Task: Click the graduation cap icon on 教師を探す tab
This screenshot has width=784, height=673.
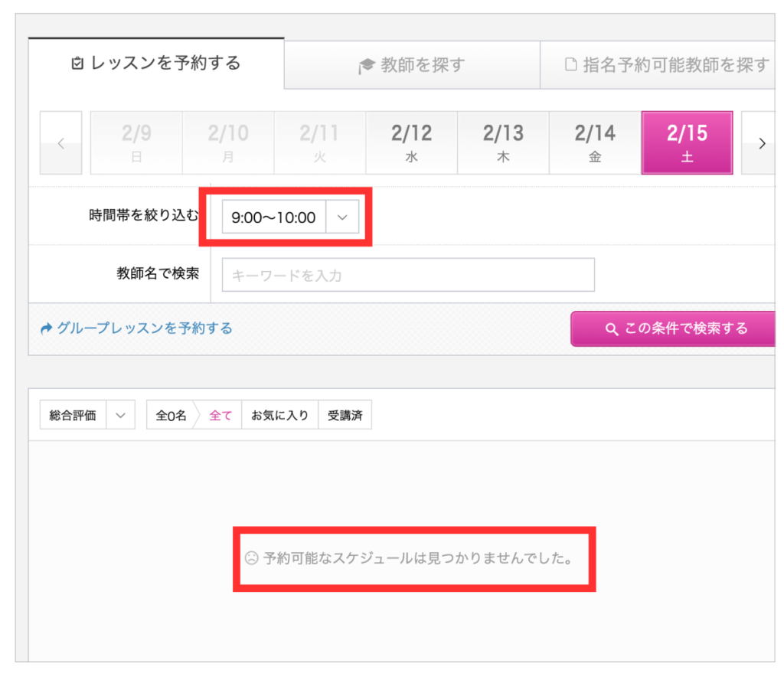Action: pos(367,66)
